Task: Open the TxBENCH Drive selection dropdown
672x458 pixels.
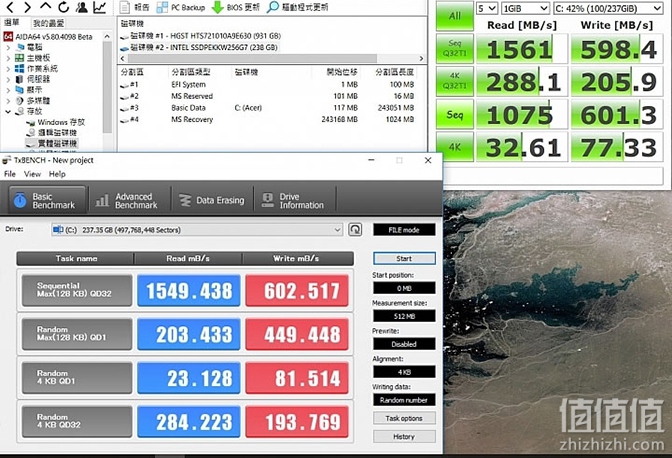Action: pyautogui.click(x=197, y=230)
